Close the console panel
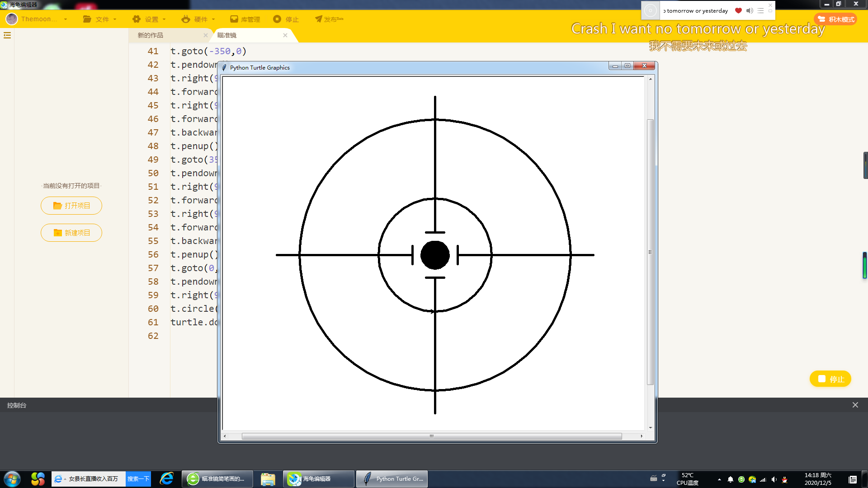This screenshot has height=488, width=868. tap(855, 405)
